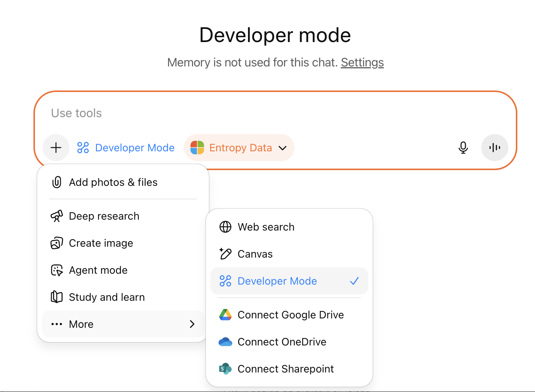
Task: Select the Agent mode icon
Action: pos(57,270)
